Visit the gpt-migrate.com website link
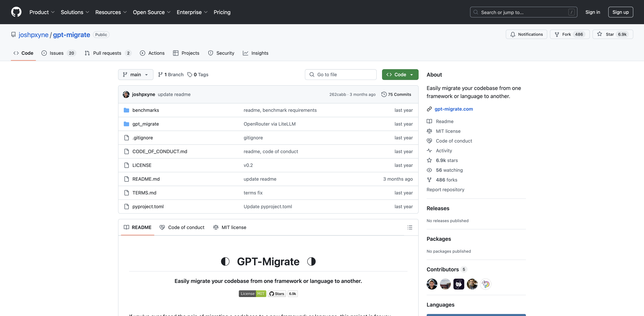This screenshot has width=644, height=316. pyautogui.click(x=453, y=109)
